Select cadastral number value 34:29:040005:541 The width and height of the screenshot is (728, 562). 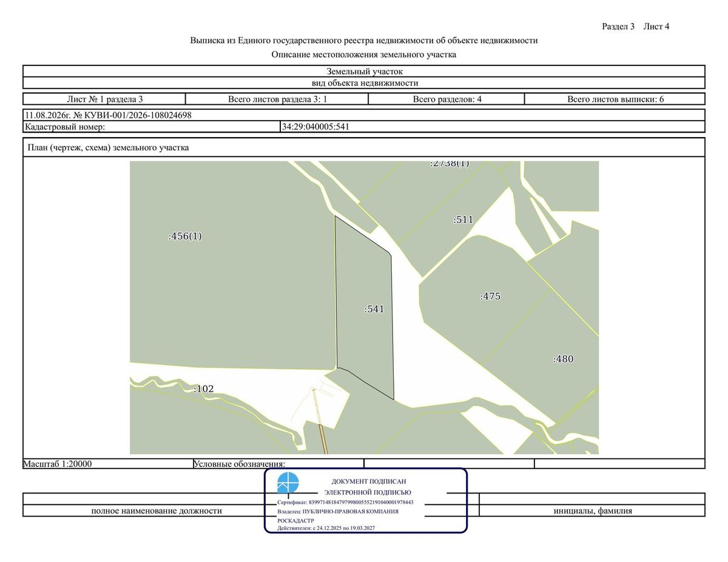316,127
